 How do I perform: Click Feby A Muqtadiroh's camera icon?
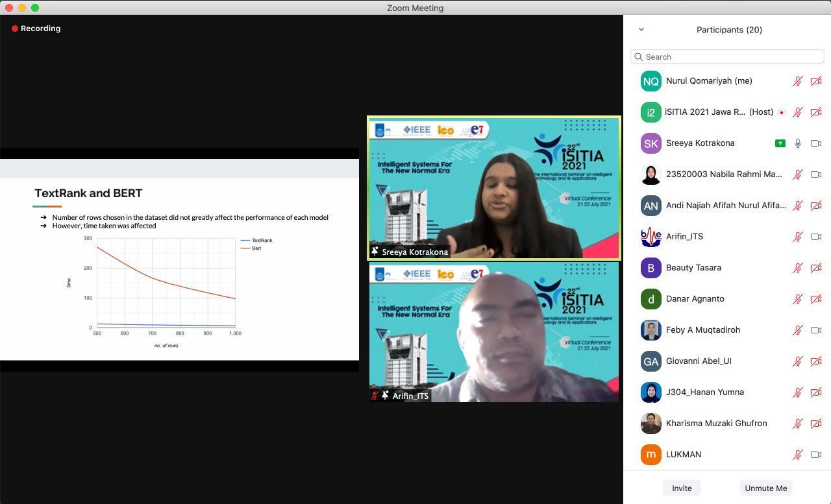pyautogui.click(x=816, y=330)
